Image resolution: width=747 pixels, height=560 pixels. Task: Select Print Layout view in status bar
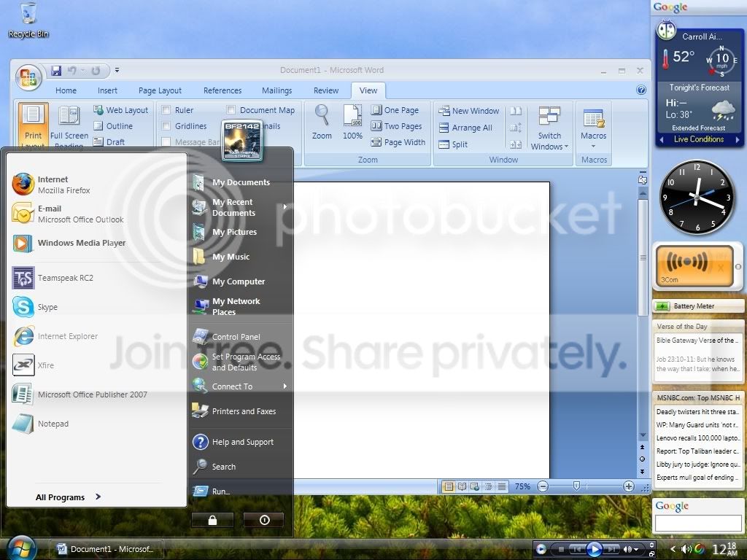(449, 486)
